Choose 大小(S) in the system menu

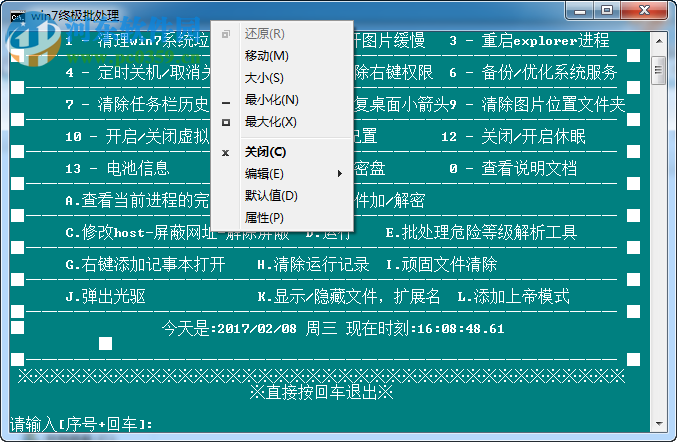coord(282,78)
